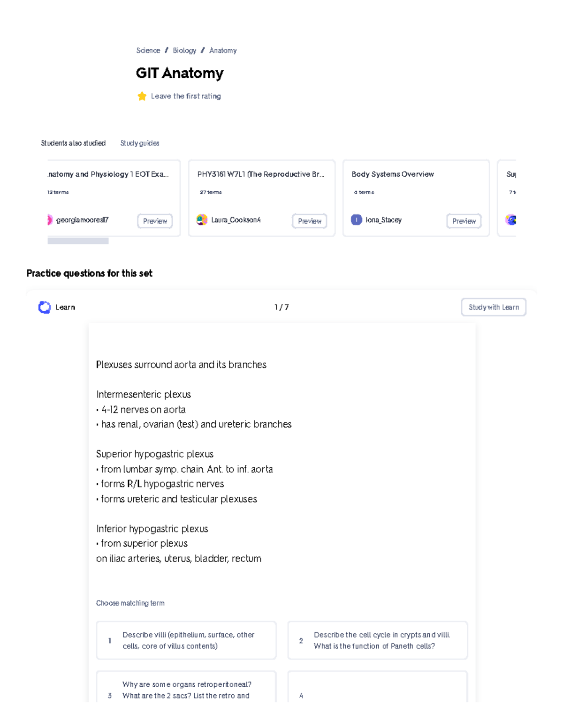Click the Learn mode circular icon
This screenshot has height=728, width=563.
click(45, 307)
